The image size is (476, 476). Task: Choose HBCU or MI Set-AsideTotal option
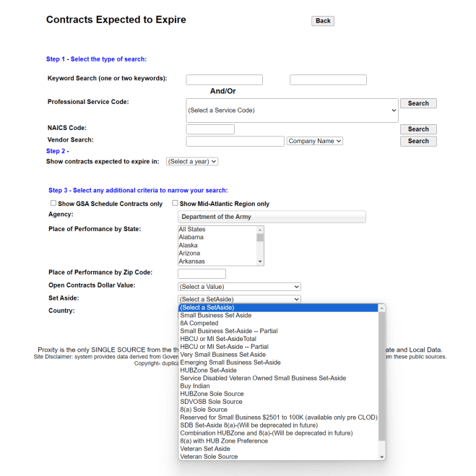278,339
